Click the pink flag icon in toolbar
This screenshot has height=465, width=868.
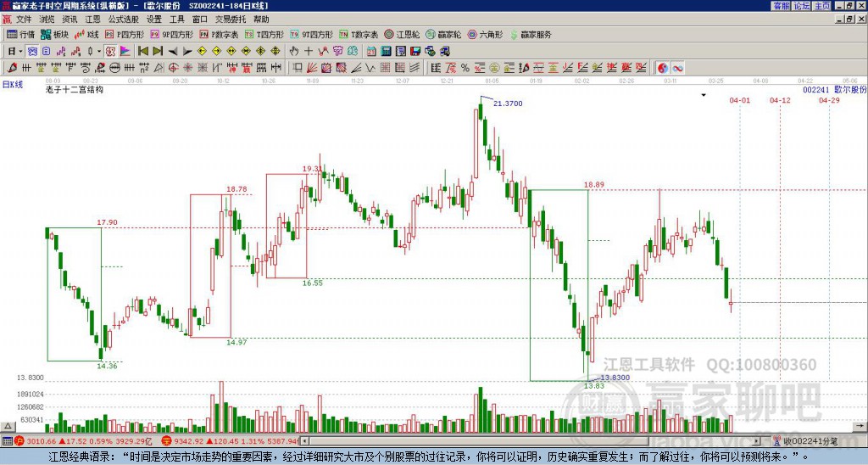[x=125, y=51]
